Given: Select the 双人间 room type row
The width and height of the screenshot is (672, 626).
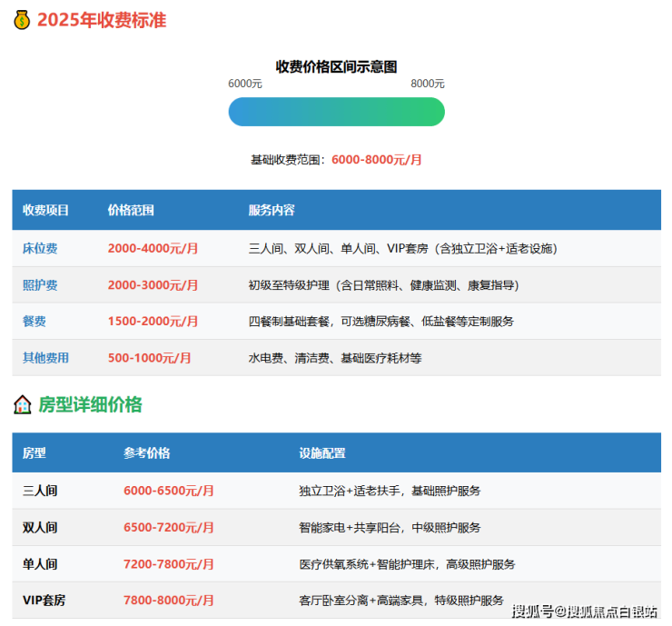Looking at the screenshot, I should (x=40, y=527).
